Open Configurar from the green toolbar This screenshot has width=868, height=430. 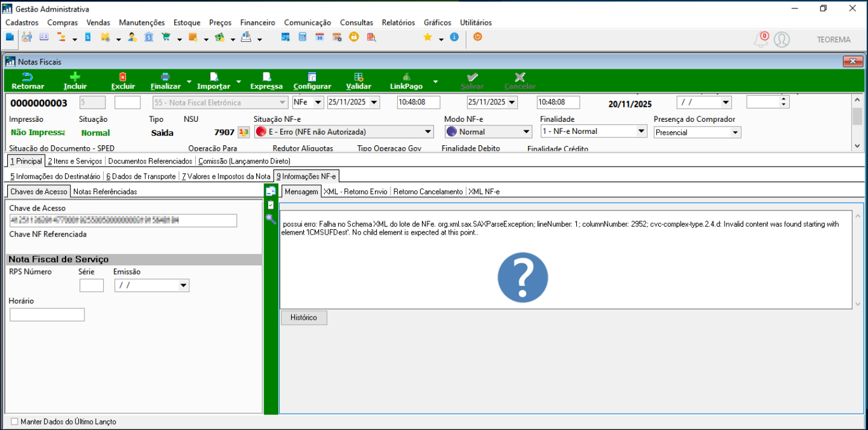(x=312, y=77)
